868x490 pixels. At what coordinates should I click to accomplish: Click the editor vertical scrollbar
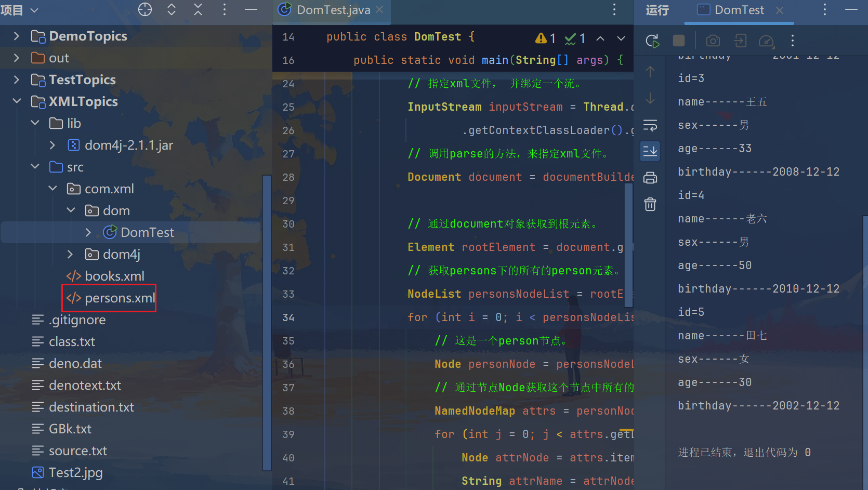[x=628, y=244]
